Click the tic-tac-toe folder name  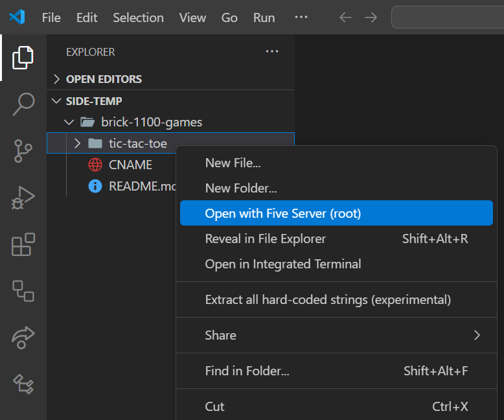pos(138,144)
